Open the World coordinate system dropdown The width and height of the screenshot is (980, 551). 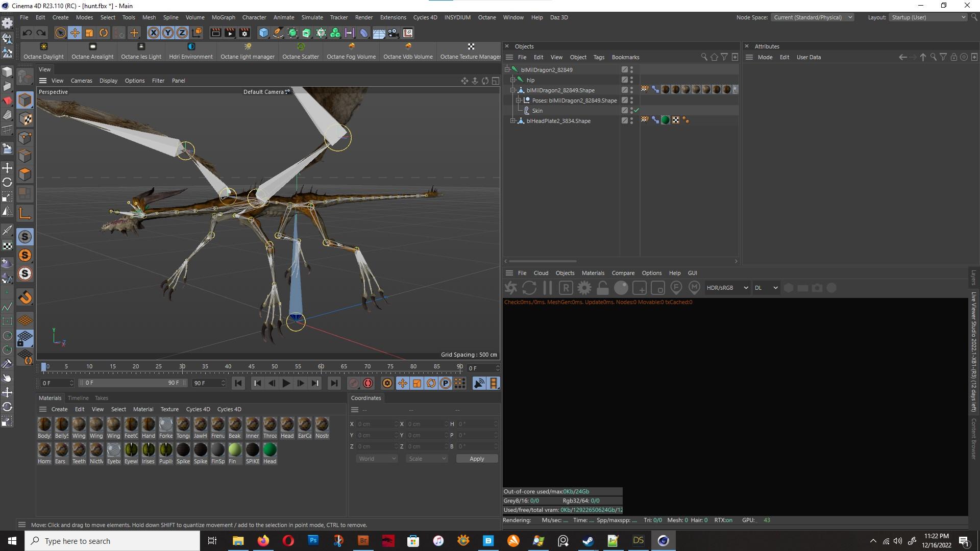click(377, 459)
